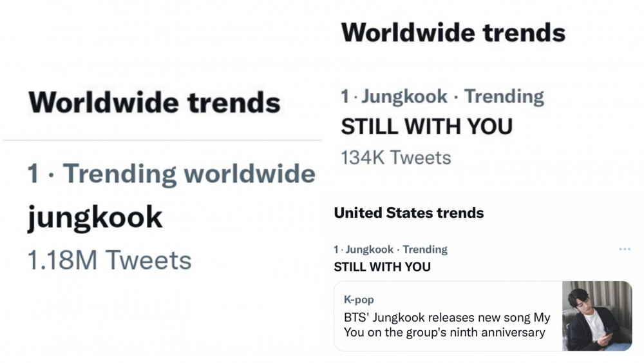Click the '134K Tweets' count
The height and width of the screenshot is (363, 644).
(x=395, y=157)
